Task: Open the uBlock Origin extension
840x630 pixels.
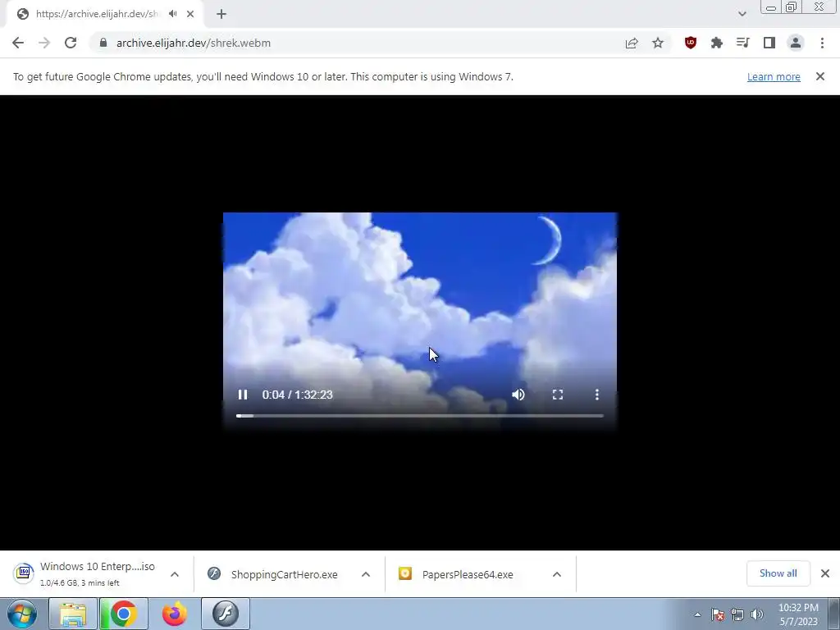Action: [691, 43]
